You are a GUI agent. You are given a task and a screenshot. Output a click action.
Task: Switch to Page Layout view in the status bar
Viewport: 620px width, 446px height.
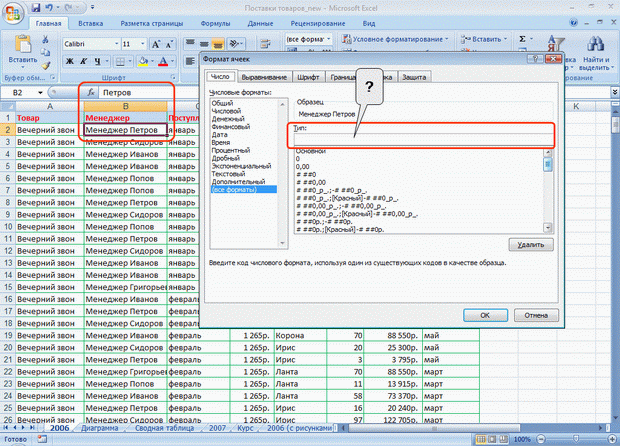point(492,439)
